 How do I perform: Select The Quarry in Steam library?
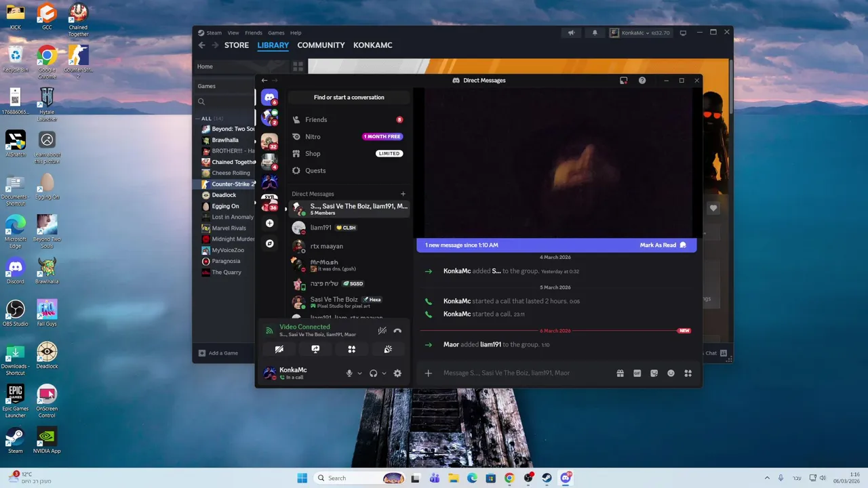coord(226,272)
